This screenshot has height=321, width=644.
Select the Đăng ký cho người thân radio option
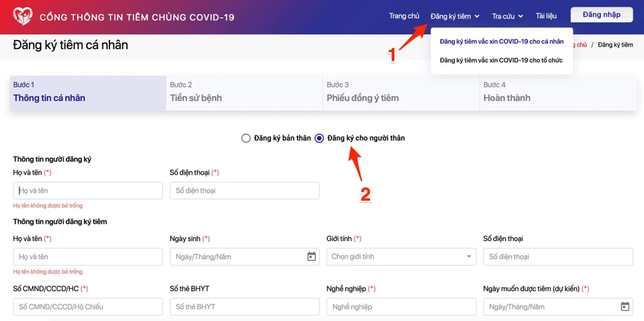319,138
